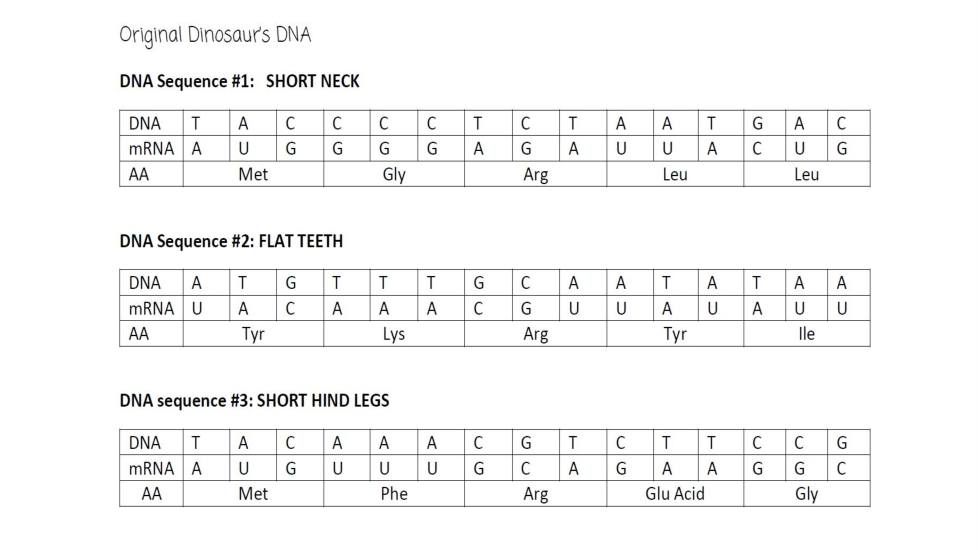The width and height of the screenshot is (978, 550).
Task: Click the mRNA row label in Flat Teeth table
Action: tap(151, 308)
